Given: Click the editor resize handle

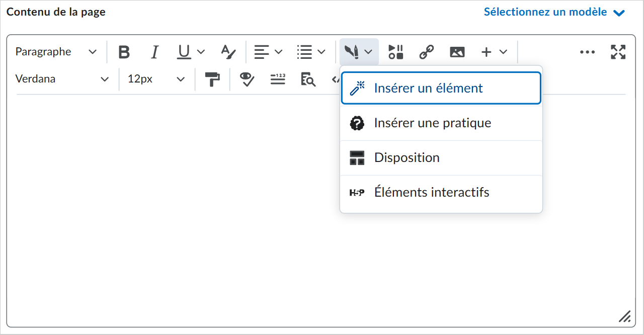Looking at the screenshot, I should coord(624,316).
